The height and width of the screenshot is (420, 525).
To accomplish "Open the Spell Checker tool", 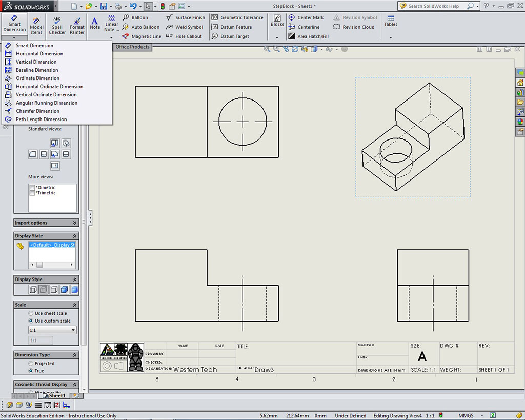I will point(57,26).
